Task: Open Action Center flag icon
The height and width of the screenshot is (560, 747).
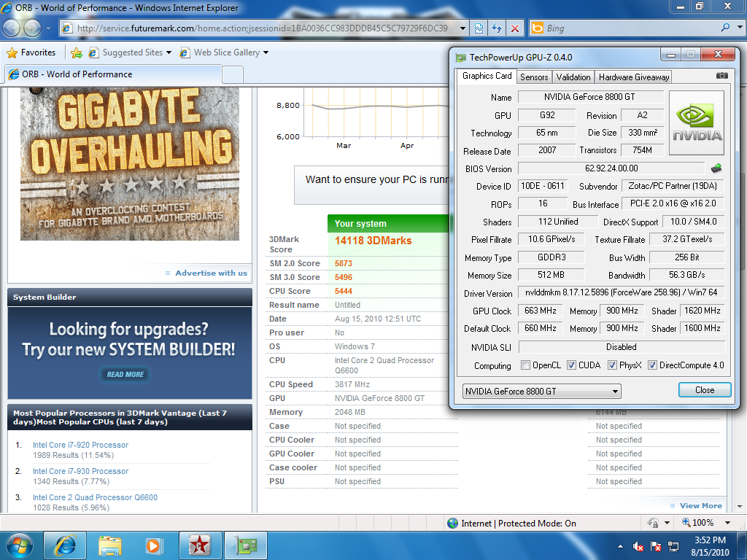Action: click(656, 546)
